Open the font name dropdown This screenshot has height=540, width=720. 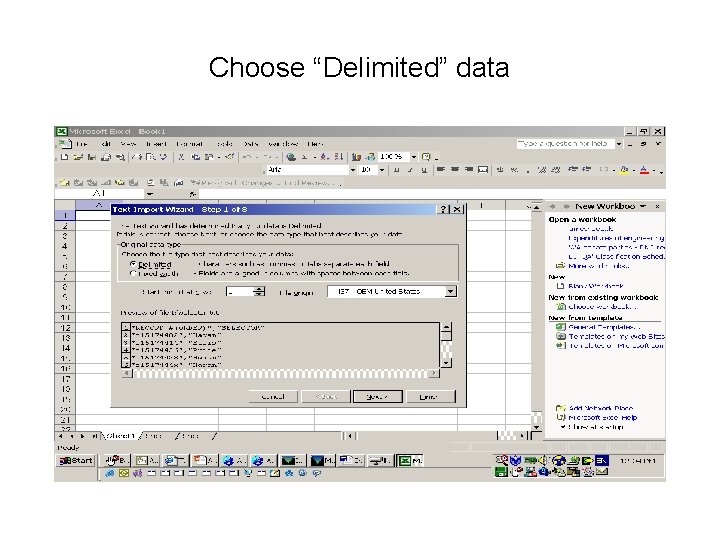pyautogui.click(x=353, y=170)
